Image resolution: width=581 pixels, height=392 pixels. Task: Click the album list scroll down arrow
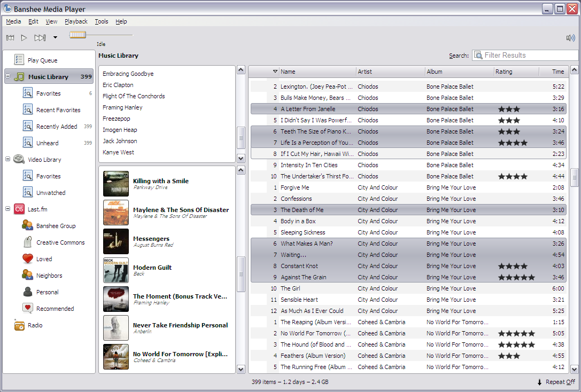coord(241,369)
